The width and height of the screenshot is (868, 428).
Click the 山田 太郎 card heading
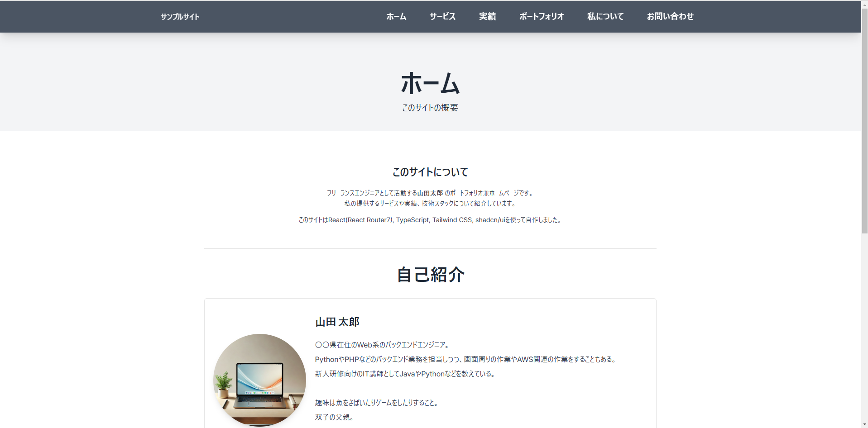coord(336,322)
